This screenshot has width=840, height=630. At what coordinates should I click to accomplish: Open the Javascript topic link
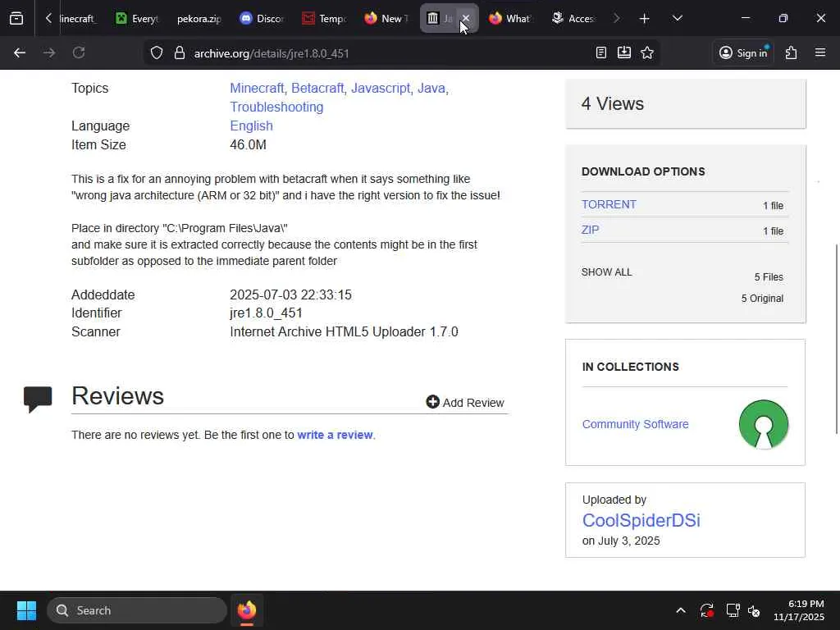click(381, 88)
